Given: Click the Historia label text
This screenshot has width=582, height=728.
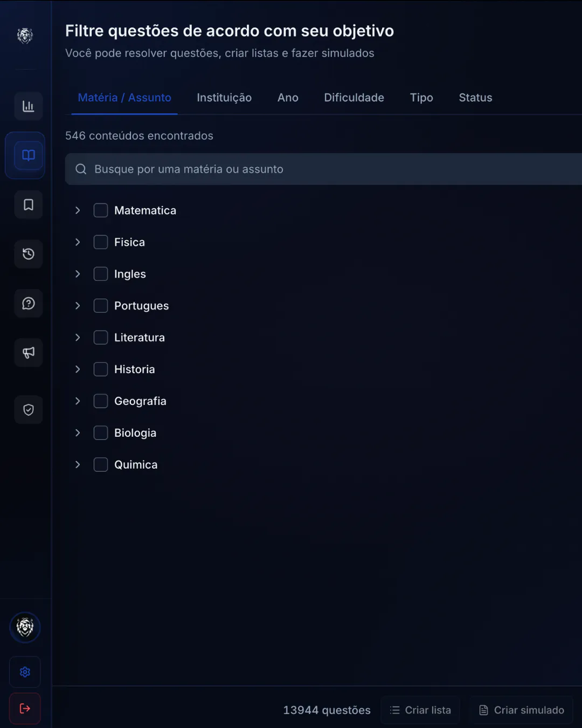Looking at the screenshot, I should [x=134, y=369].
